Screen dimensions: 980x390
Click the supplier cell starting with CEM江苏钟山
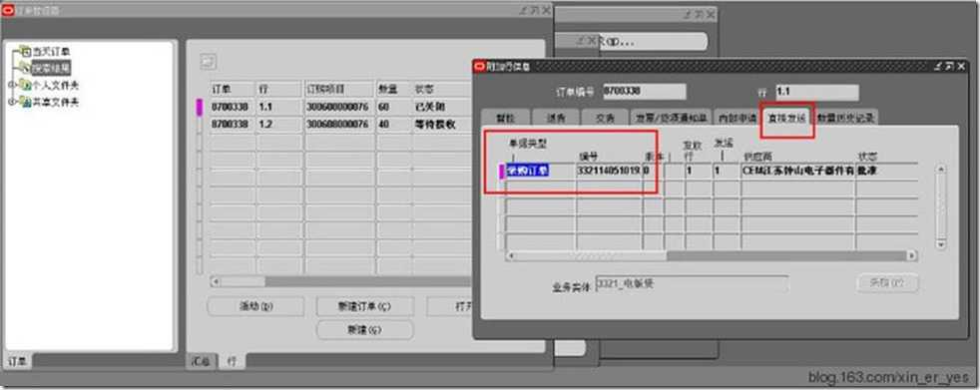click(x=797, y=170)
